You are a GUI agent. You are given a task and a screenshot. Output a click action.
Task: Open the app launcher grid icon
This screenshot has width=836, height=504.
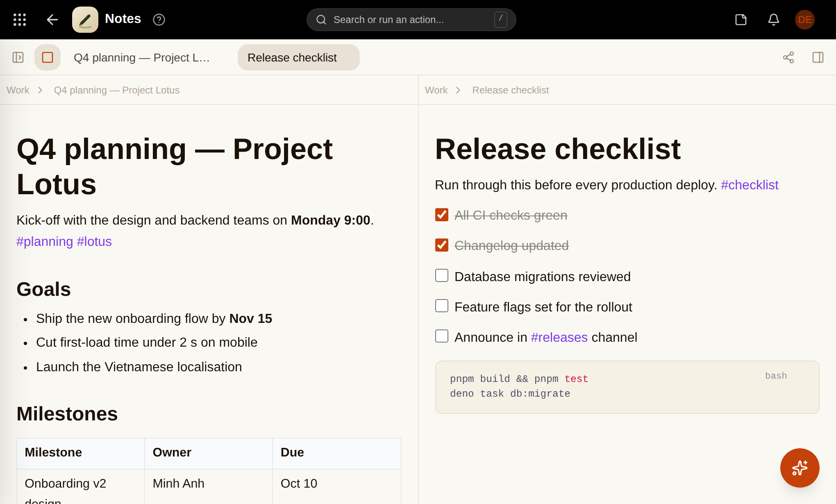[x=20, y=20]
